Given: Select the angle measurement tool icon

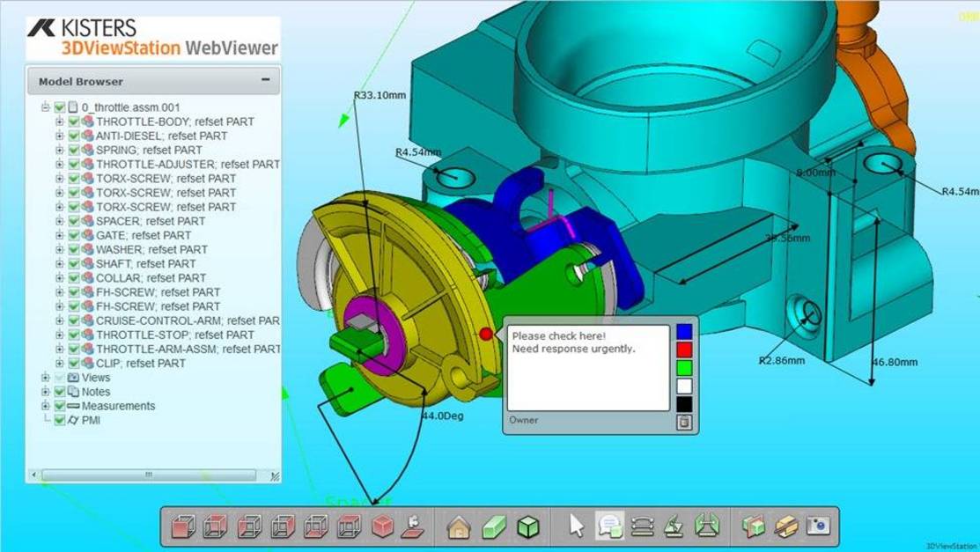Looking at the screenshot, I should 674,526.
